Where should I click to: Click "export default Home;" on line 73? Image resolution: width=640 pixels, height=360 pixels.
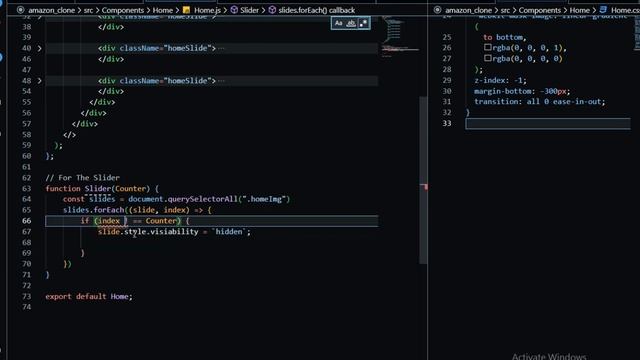coord(89,296)
